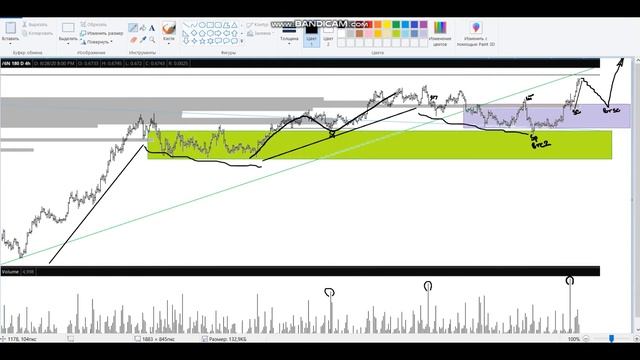Expand the Select (Выделить) dropdown arrow
This screenshot has height=360, width=640.
pos(68,44)
